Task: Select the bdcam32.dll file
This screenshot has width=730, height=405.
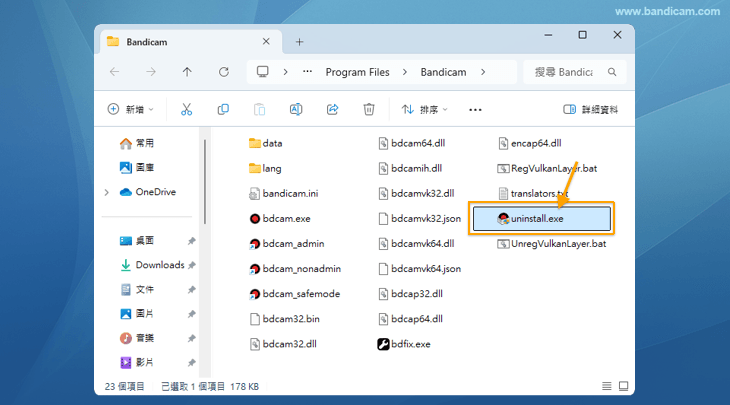Action: (283, 344)
